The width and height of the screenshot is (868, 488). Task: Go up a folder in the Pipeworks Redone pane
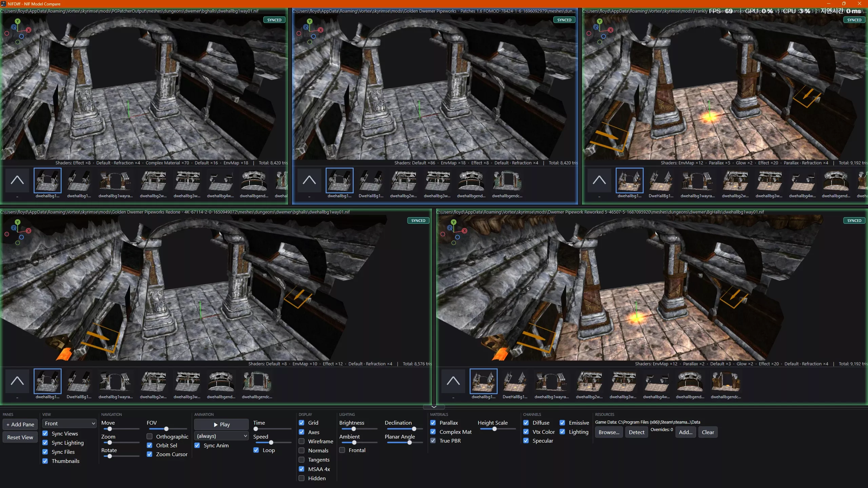[17, 381]
